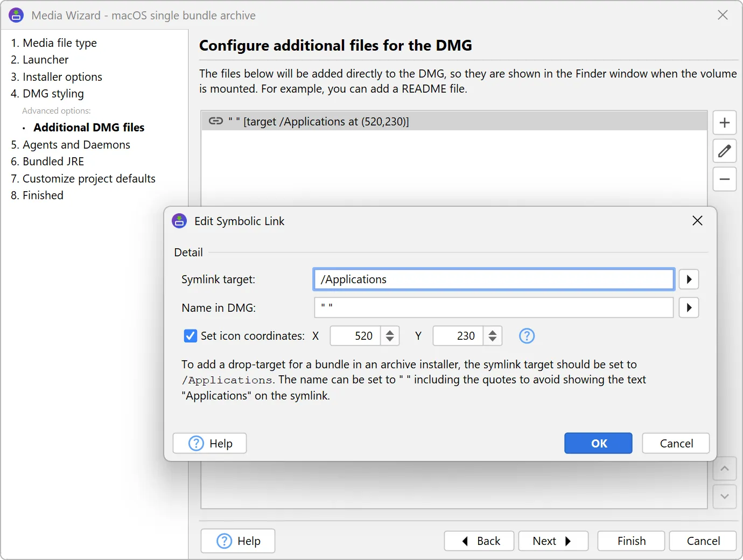Image resolution: width=743 pixels, height=560 pixels.
Task: Click the plus icon to add file
Action: coord(724,123)
